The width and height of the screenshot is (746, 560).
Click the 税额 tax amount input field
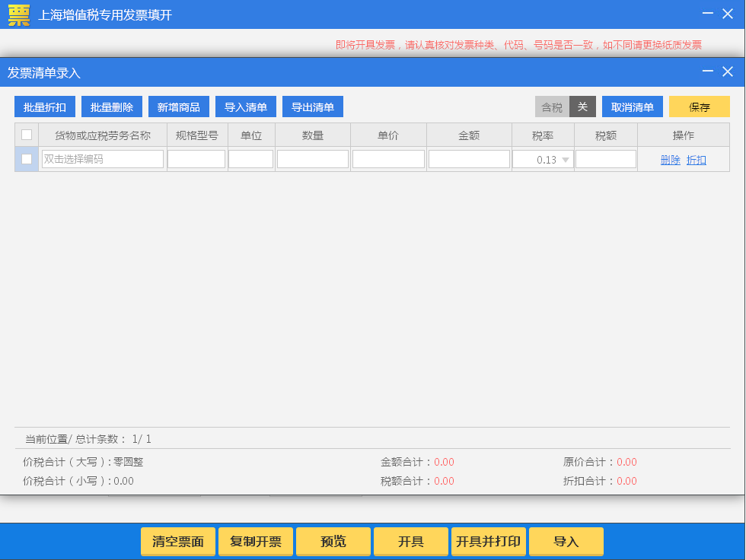606,159
